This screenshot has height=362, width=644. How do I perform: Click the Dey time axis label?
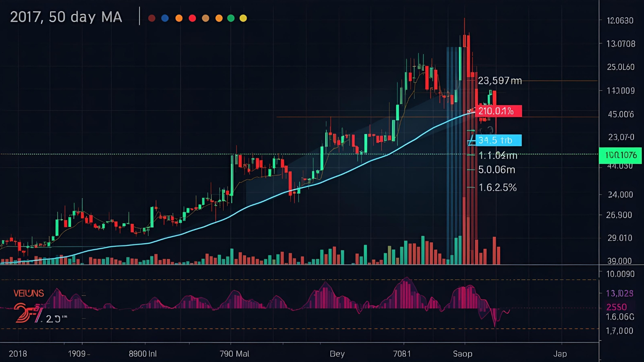coord(337,354)
